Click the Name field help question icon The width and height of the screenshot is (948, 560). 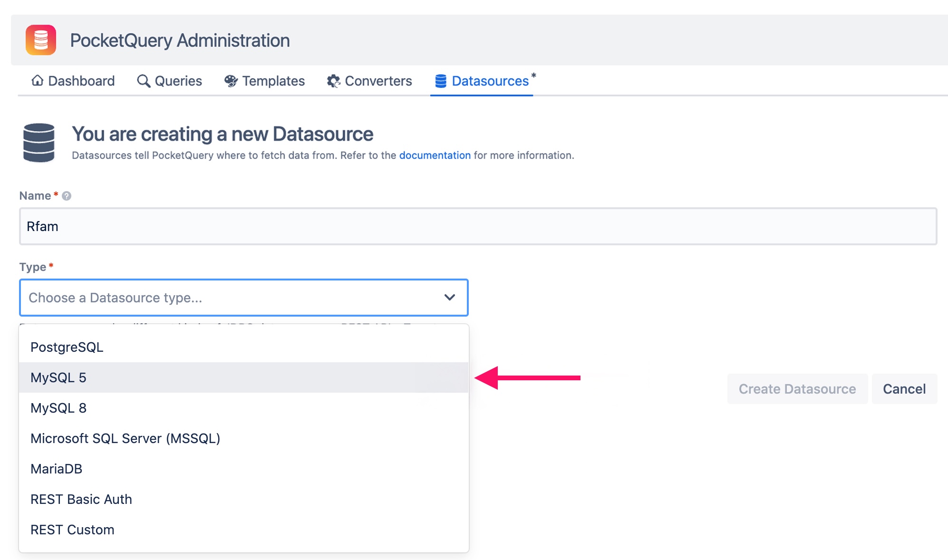click(67, 196)
